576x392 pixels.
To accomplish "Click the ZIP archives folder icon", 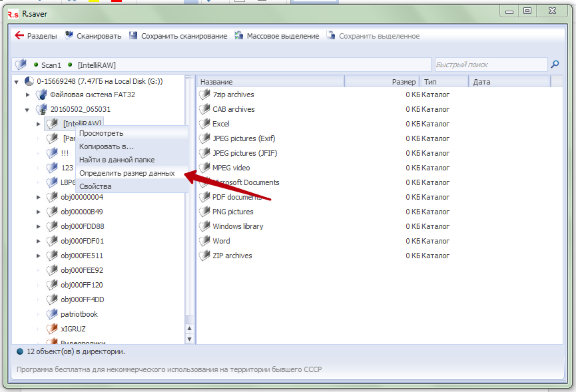I will pyautogui.click(x=204, y=256).
